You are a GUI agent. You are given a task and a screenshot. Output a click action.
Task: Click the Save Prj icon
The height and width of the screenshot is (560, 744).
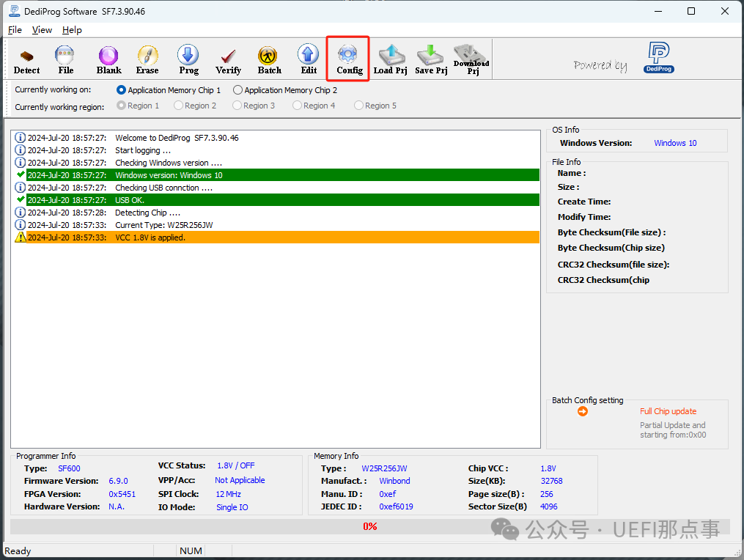pyautogui.click(x=431, y=59)
